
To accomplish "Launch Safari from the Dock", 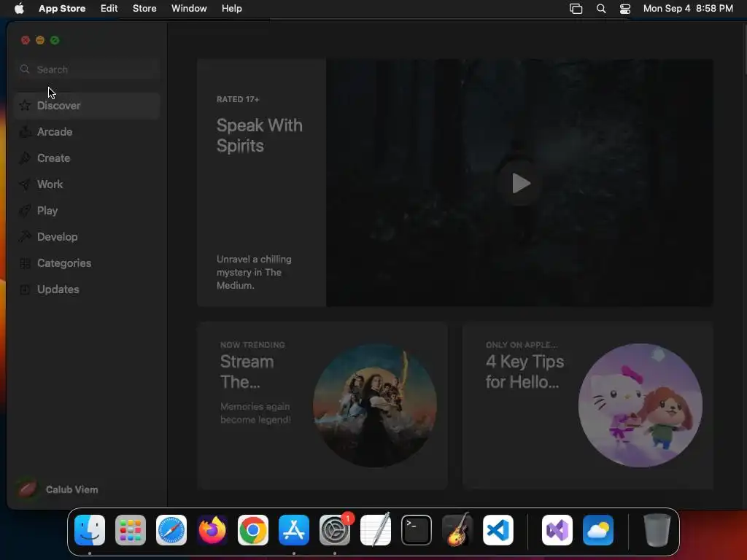I will (x=171, y=530).
